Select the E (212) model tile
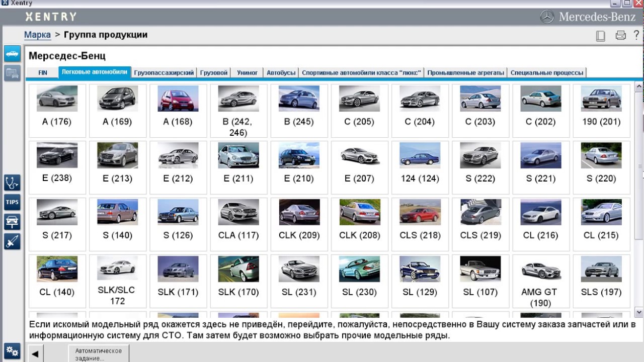This screenshot has height=362, width=644. [178, 167]
